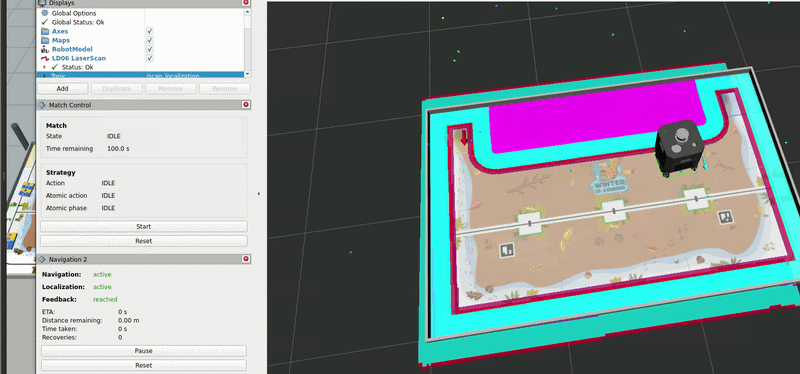Click the RobotModel robot icon

coord(45,49)
